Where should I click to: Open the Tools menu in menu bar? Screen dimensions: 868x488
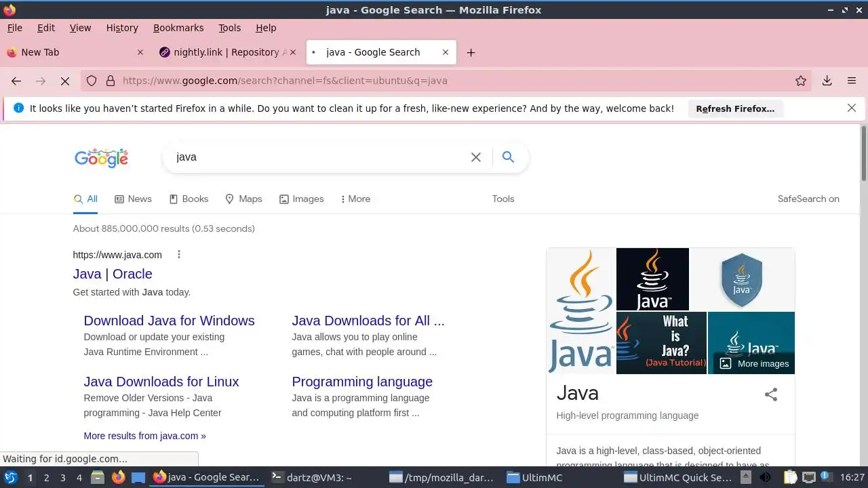[x=229, y=28]
